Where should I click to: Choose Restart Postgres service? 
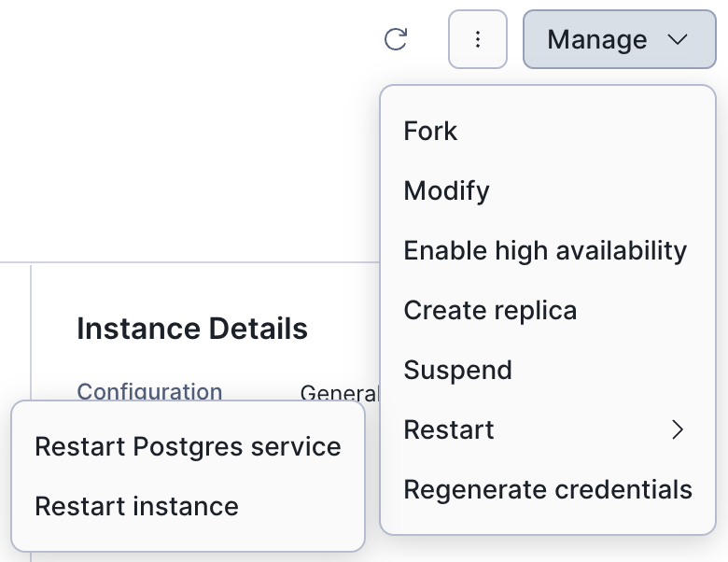coord(188,446)
